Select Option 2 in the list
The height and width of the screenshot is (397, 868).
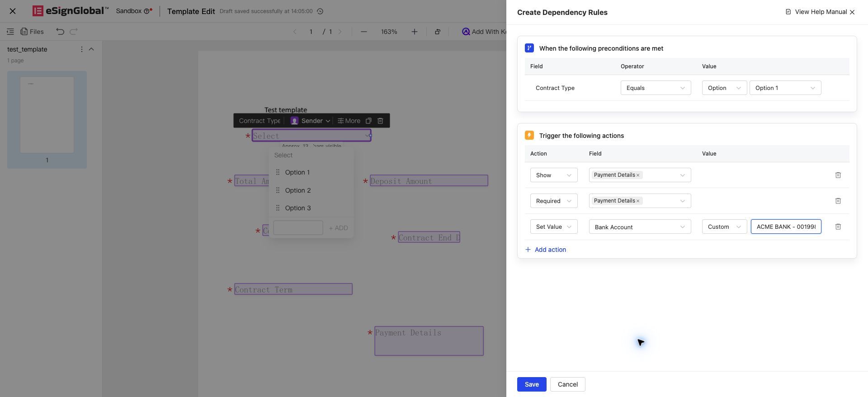[x=311, y=190]
